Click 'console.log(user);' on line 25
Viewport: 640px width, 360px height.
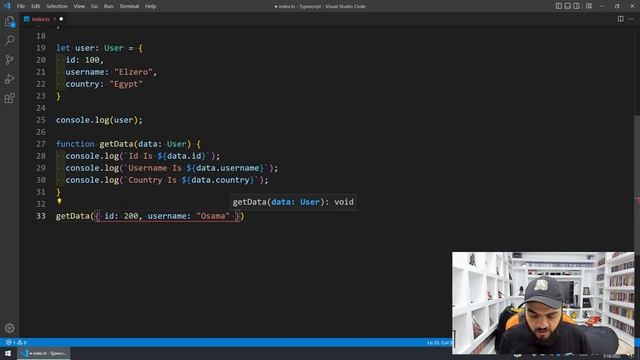click(99, 120)
